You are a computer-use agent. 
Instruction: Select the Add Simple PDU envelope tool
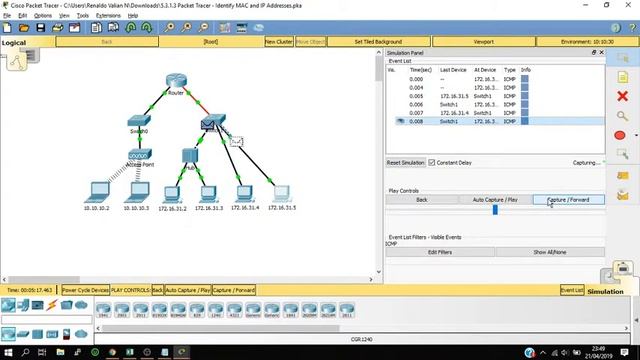[x=622, y=176]
